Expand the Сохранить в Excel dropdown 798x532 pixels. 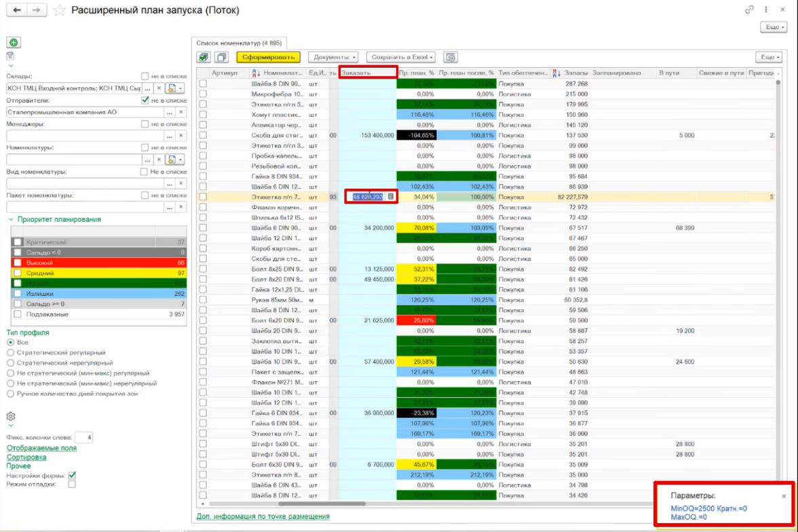402,57
